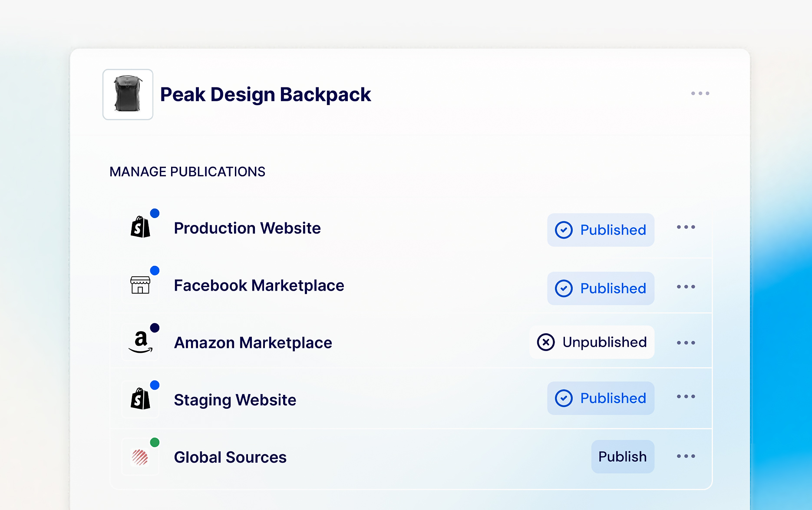Viewport: 812px width, 510px height.
Task: Click the Shopify icon beside Staging Website
Action: (141, 400)
